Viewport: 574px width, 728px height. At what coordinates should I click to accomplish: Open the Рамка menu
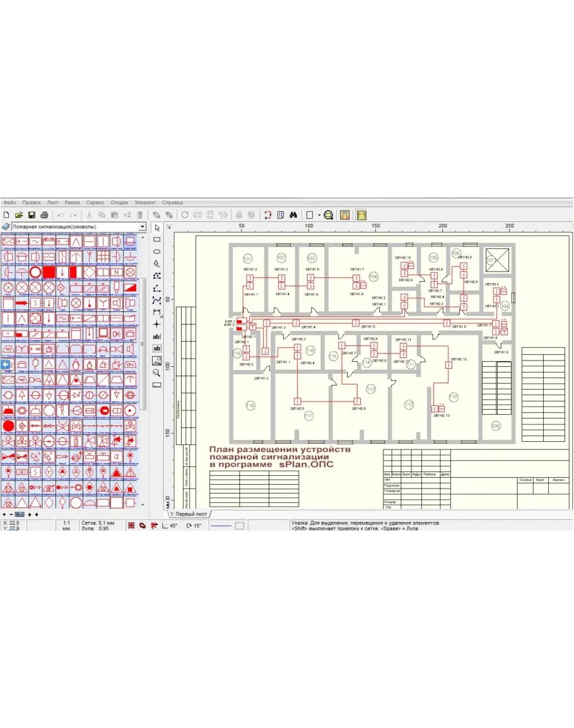pos(73,202)
